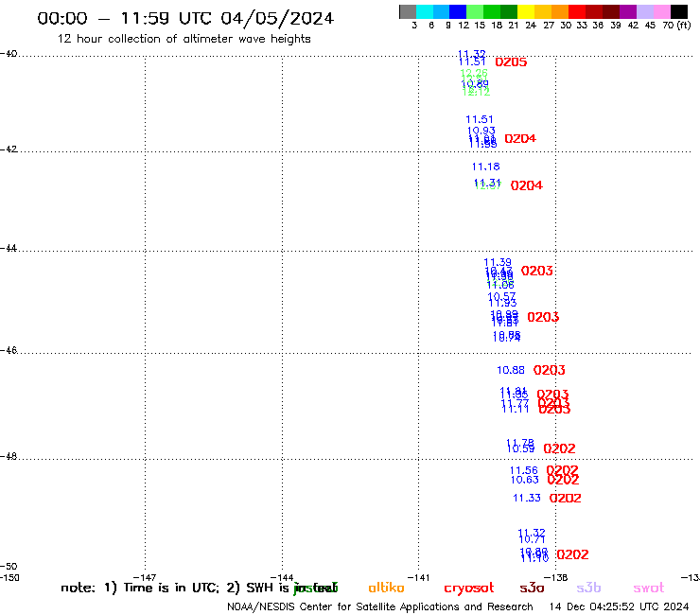Click the wave height value '10.71'

pos(532,539)
